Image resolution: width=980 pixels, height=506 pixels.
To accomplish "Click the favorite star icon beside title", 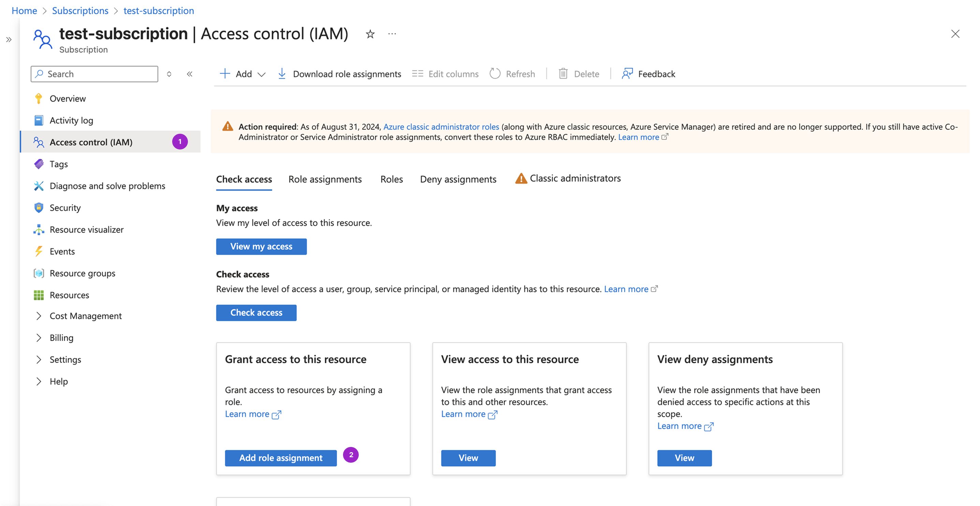I will [x=370, y=34].
